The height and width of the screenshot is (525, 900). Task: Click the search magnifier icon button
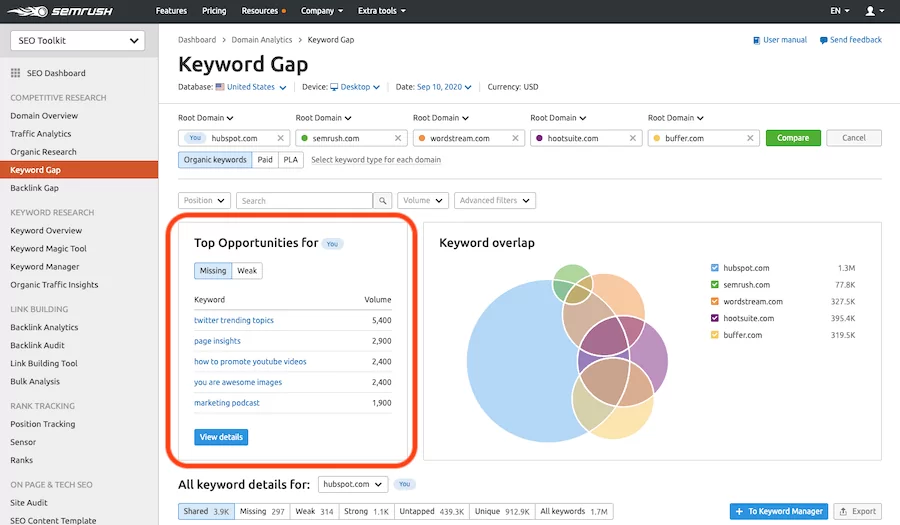click(x=382, y=201)
